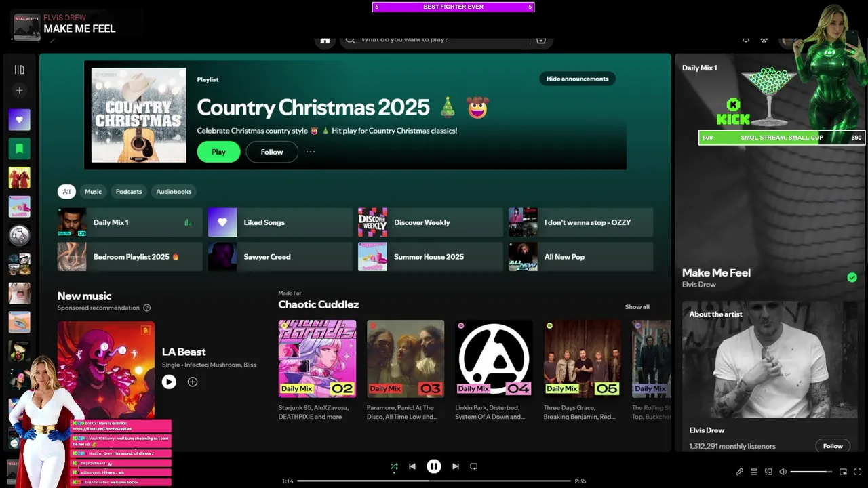Open the notifications bell icon
The width and height of the screenshot is (868, 488).
pyautogui.click(x=746, y=40)
